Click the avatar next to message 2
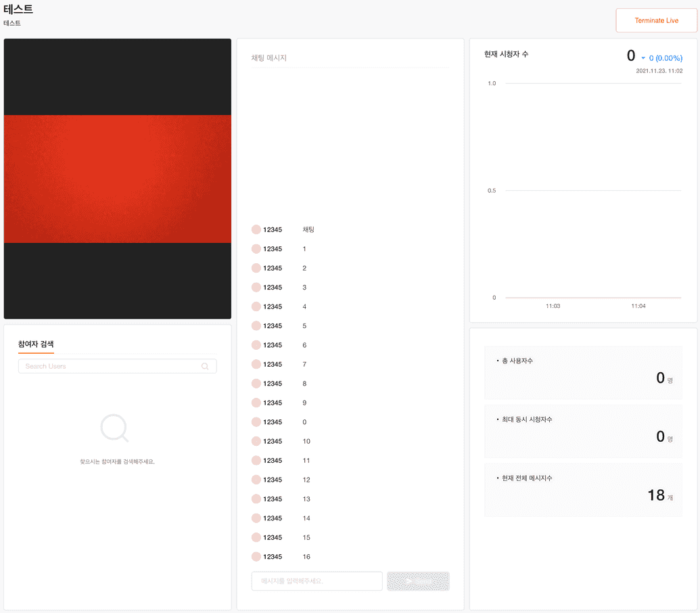This screenshot has width=700, height=613. coord(256,268)
